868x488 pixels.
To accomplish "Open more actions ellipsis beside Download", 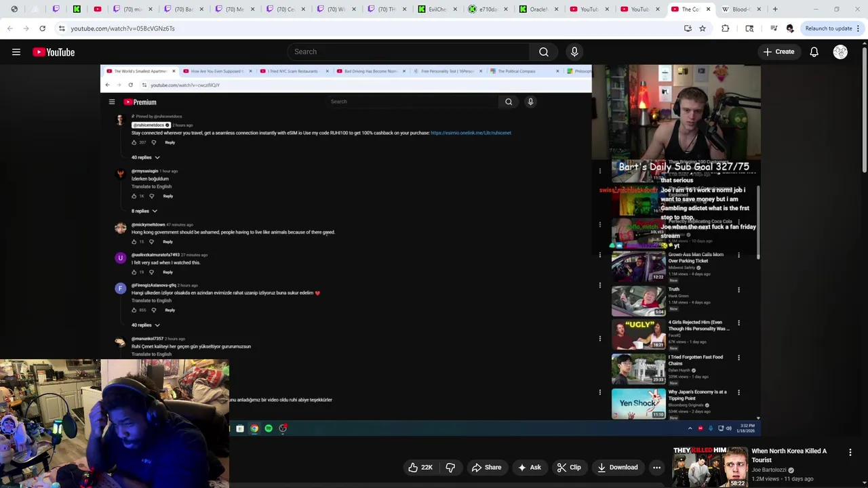I will (656, 467).
